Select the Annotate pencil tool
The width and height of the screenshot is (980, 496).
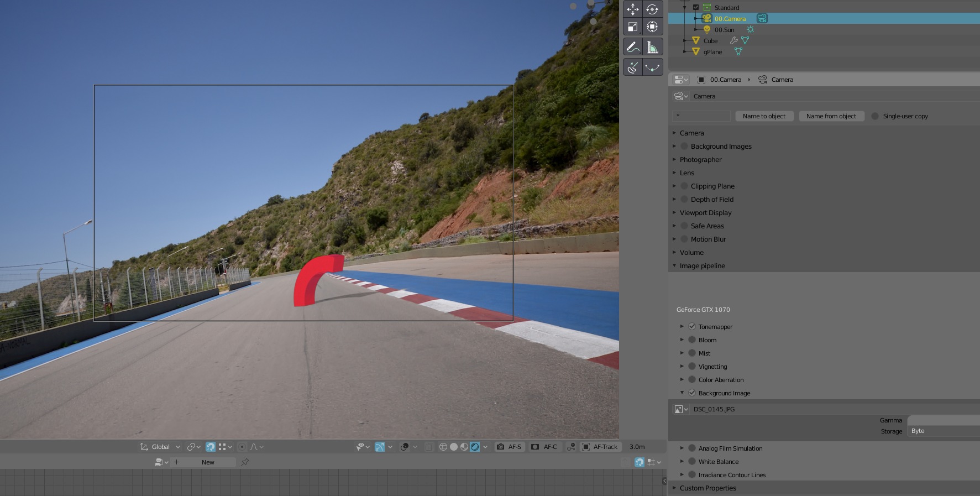633,47
